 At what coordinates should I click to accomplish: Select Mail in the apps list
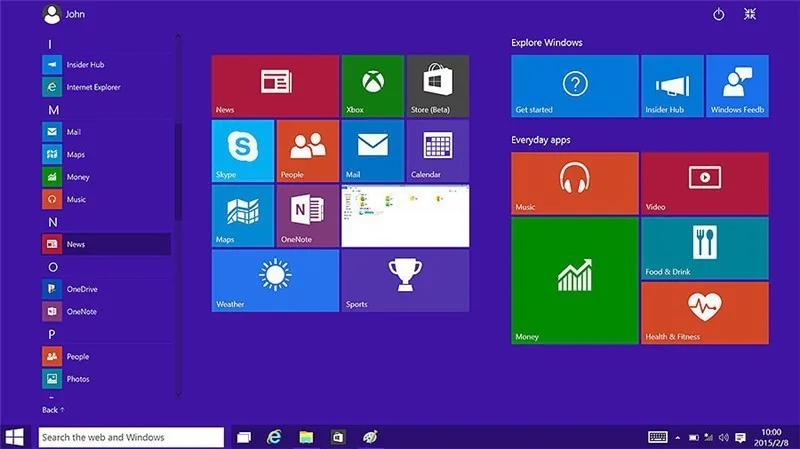(x=106, y=132)
